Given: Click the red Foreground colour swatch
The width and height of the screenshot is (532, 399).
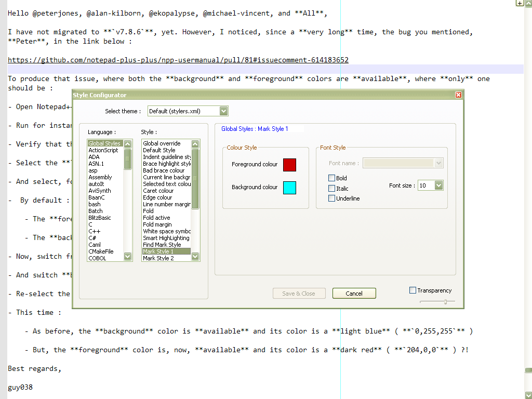Looking at the screenshot, I should (289, 165).
